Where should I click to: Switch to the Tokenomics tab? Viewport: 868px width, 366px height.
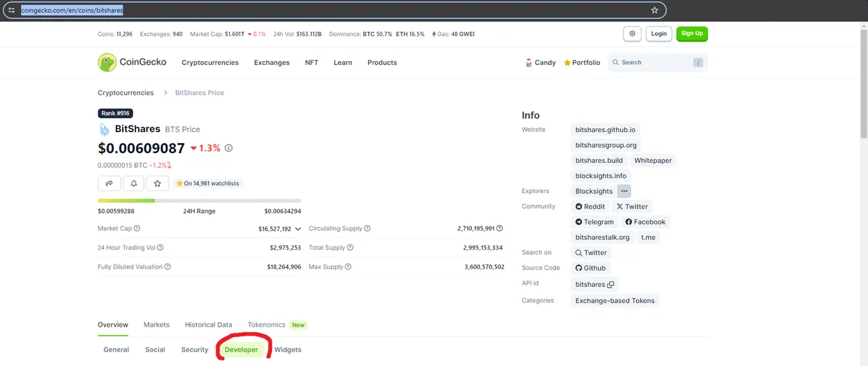pyautogui.click(x=267, y=325)
